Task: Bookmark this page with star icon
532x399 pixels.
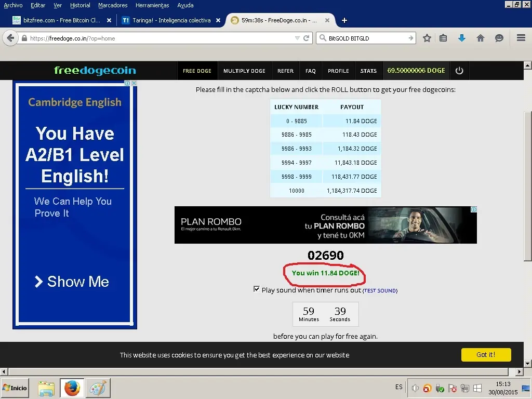Action: [x=427, y=38]
